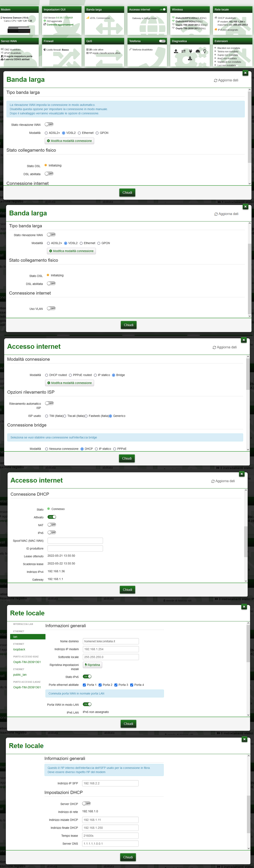
Task: Click the Indirizzo IP SFP field
Action: coord(110,783)
